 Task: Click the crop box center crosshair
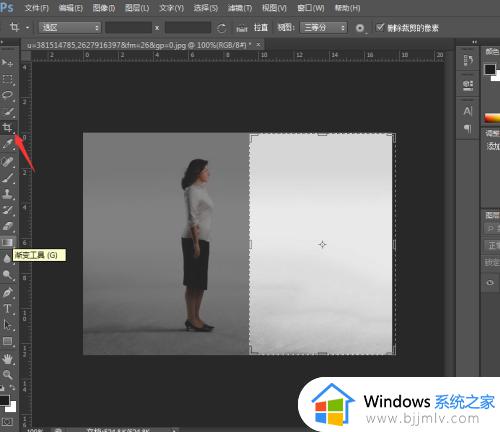pyautogui.click(x=322, y=244)
